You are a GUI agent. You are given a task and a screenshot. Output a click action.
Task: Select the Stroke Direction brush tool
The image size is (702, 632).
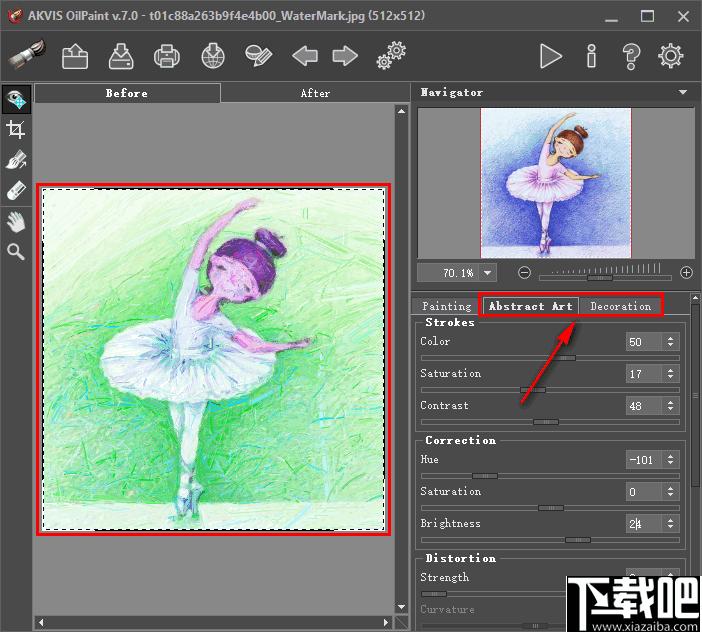(16, 160)
